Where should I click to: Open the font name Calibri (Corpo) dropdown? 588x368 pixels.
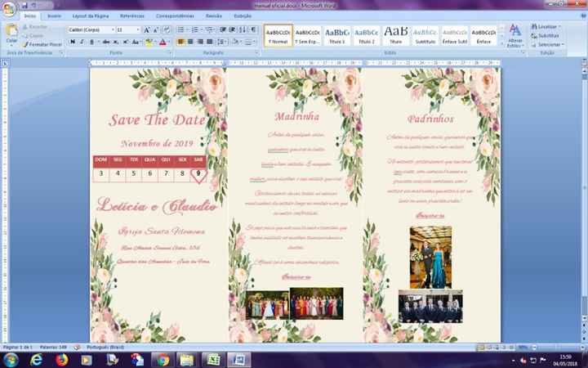tap(113, 29)
